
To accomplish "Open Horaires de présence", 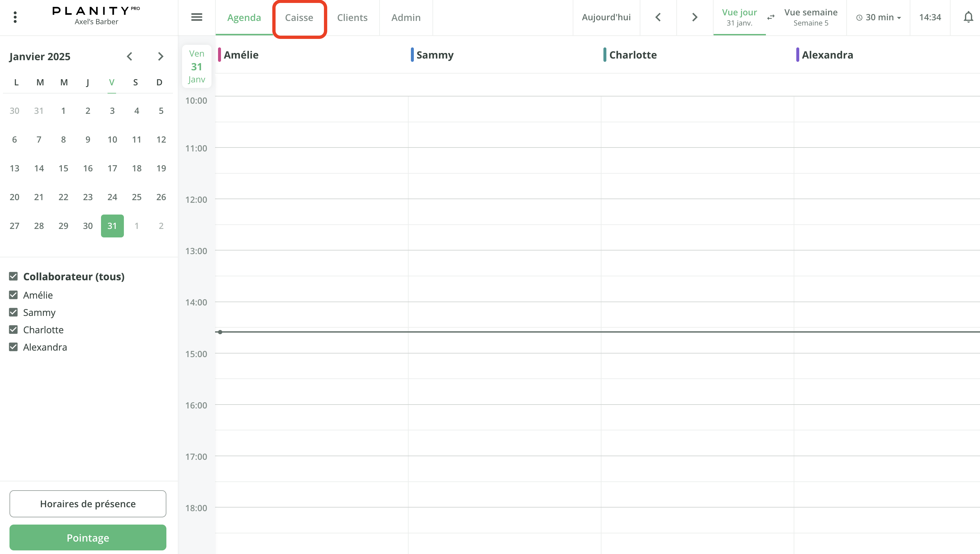I will coord(88,503).
